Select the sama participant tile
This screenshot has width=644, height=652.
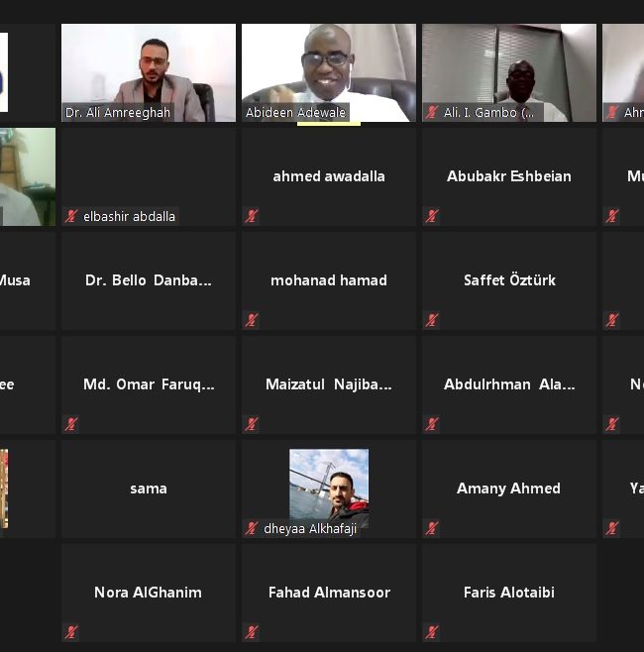(149, 489)
